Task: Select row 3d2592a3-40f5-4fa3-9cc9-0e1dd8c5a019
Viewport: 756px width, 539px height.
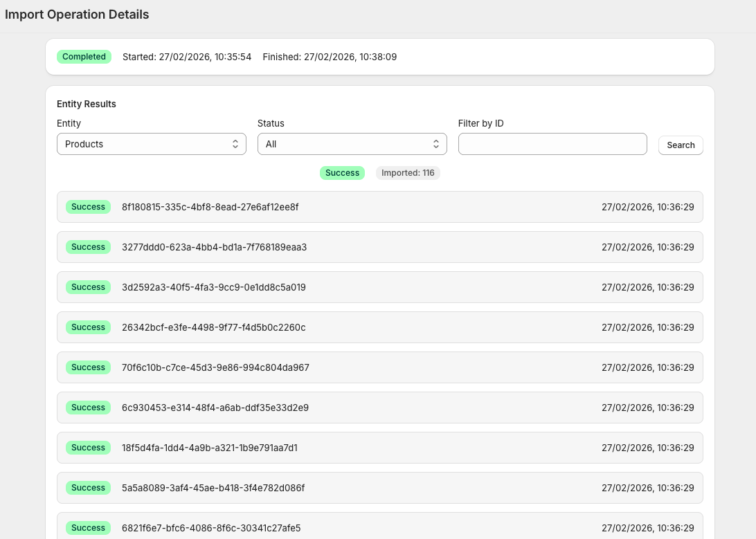Action: [380, 287]
